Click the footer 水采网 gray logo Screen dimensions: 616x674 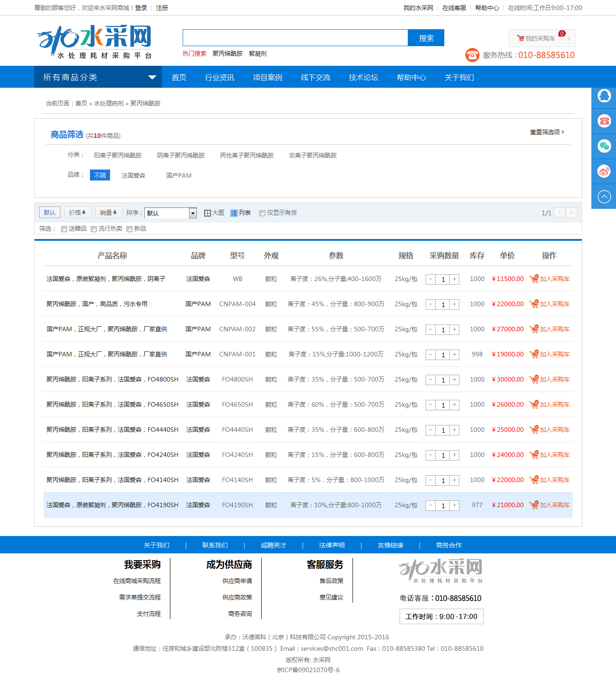coord(441,571)
